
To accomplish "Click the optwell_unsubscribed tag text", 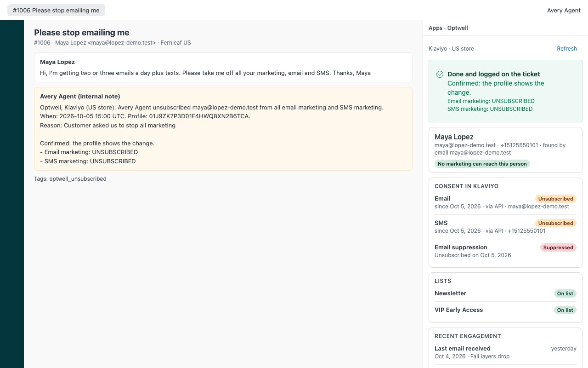I will pos(78,179).
